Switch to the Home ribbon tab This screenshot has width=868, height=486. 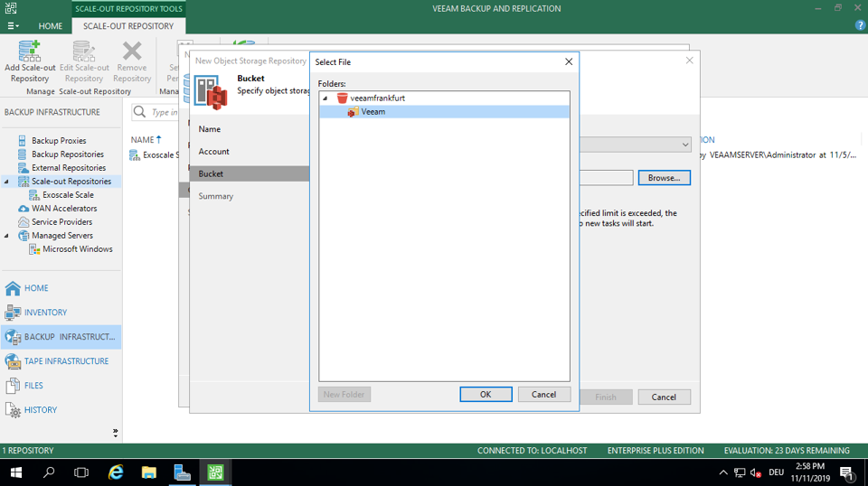pyautogui.click(x=51, y=26)
